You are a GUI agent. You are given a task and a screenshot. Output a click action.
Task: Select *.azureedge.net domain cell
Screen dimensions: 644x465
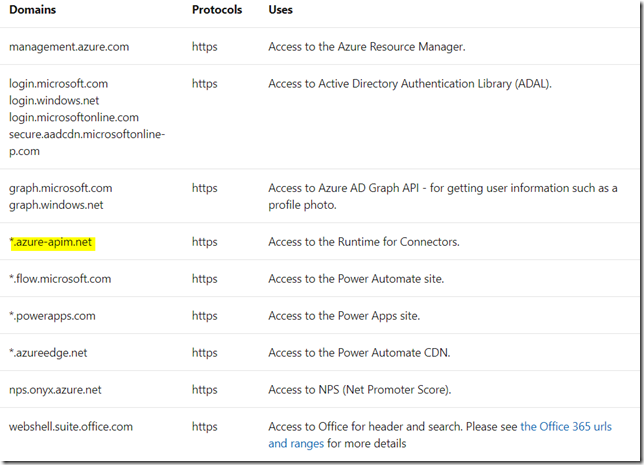[48, 353]
